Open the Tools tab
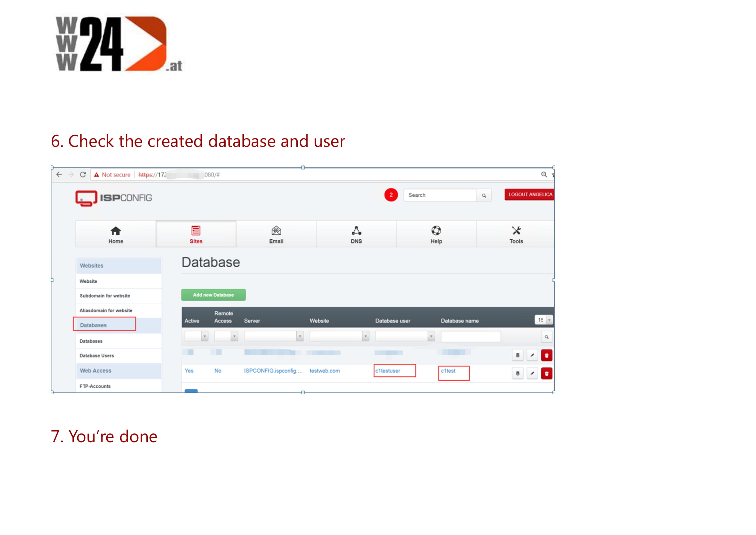Screen dimensions: 756x535 (516, 234)
